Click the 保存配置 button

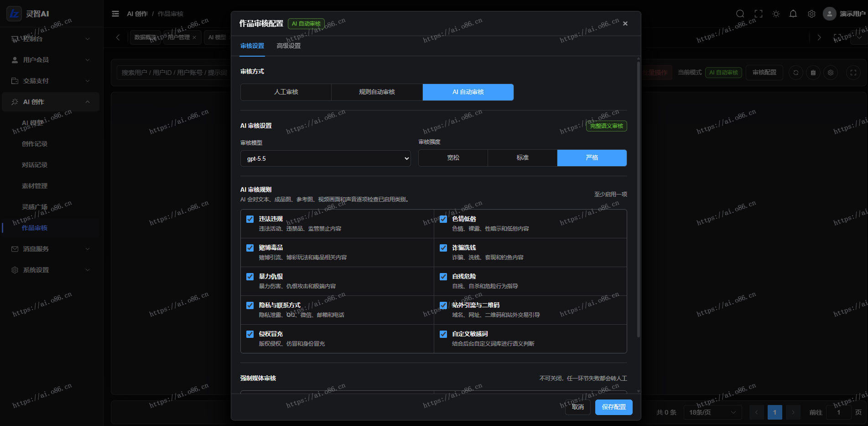[614, 407]
